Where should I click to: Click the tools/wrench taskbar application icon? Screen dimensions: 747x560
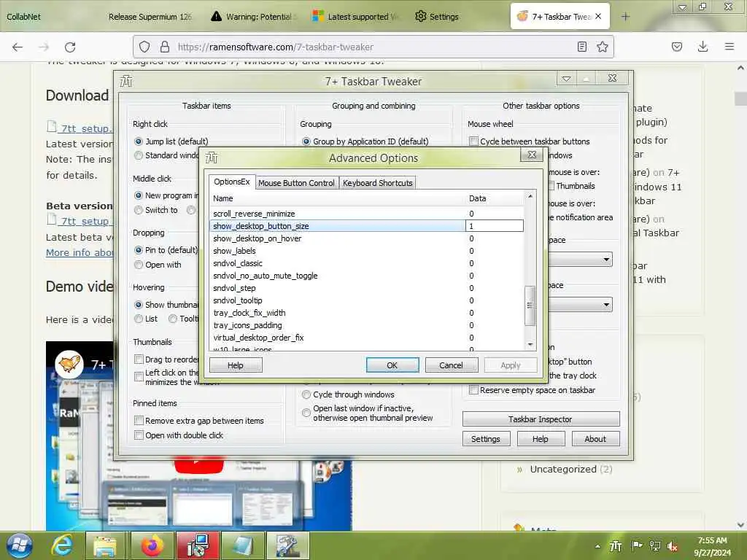[288, 545]
